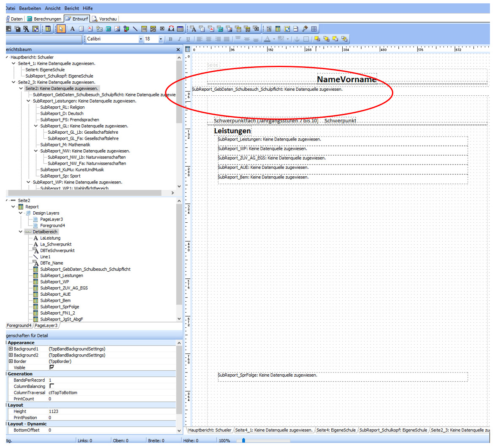Select the SubReport component tool
The image size is (495, 448).
tap(278, 29)
